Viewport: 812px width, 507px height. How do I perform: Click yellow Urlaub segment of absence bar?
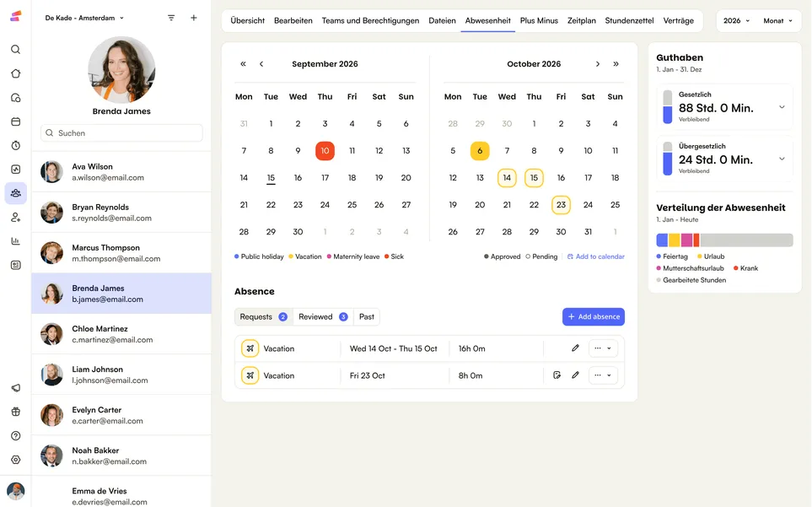pyautogui.click(x=675, y=240)
